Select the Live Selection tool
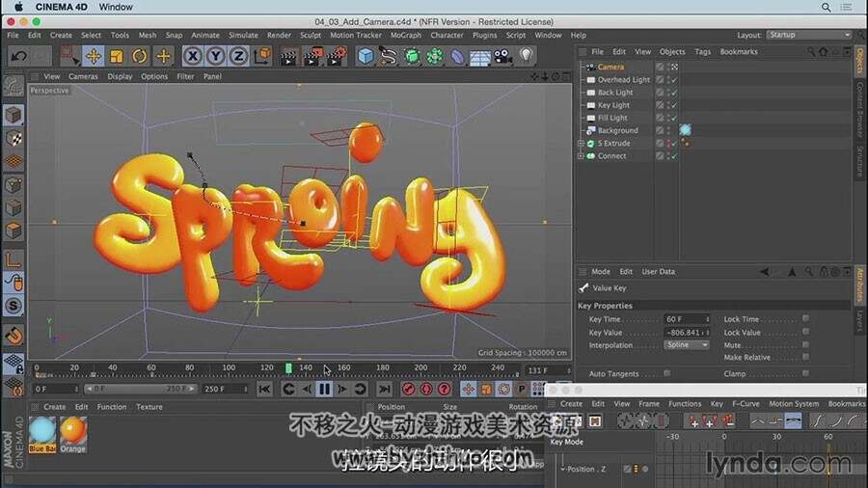 point(69,56)
